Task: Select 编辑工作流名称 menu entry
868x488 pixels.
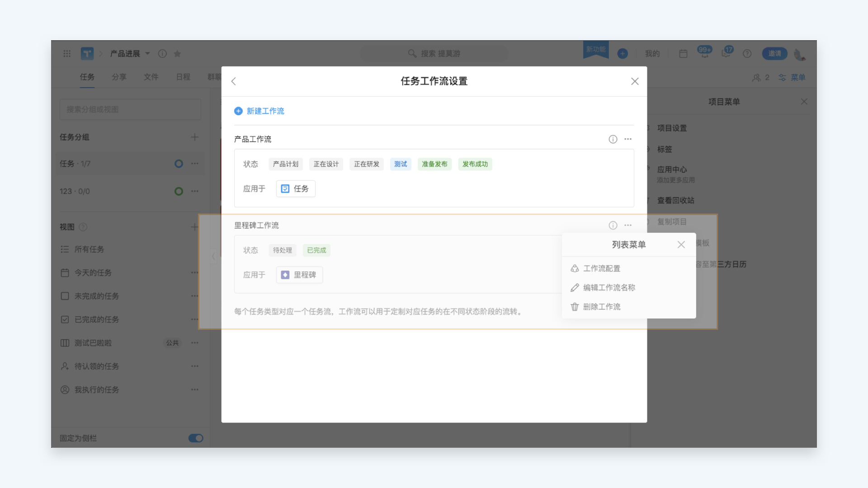Action: click(x=628, y=287)
